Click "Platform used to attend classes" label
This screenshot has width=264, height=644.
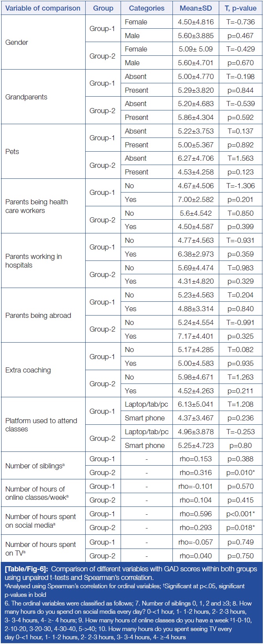(x=41, y=425)
